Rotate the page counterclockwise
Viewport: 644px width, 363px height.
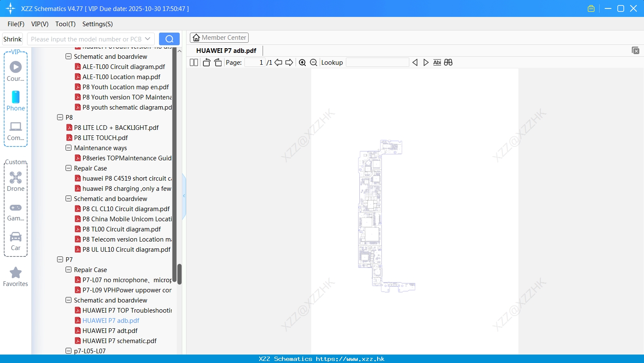point(206,63)
